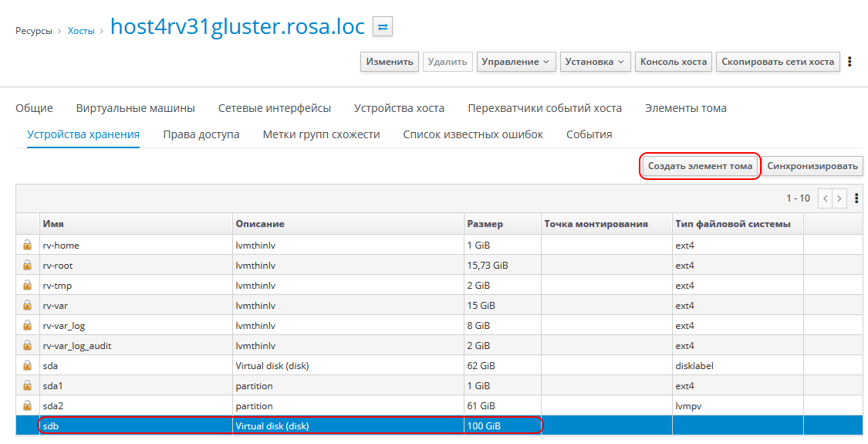Screen dimensions: 868x444
Task: Go to next page of devices
Action: coord(839,198)
